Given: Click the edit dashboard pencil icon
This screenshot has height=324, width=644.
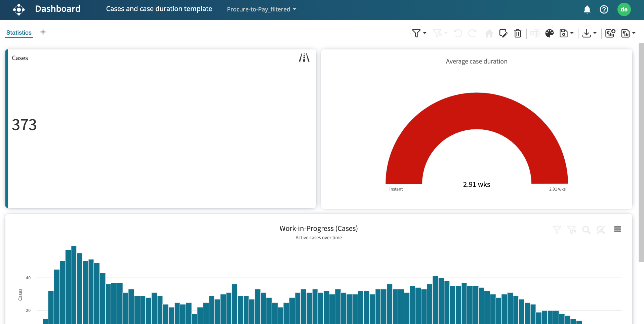Looking at the screenshot, I should pyautogui.click(x=504, y=33).
